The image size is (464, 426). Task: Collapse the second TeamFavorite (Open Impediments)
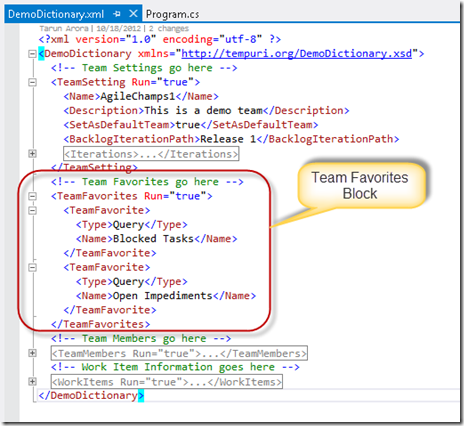coord(32,267)
